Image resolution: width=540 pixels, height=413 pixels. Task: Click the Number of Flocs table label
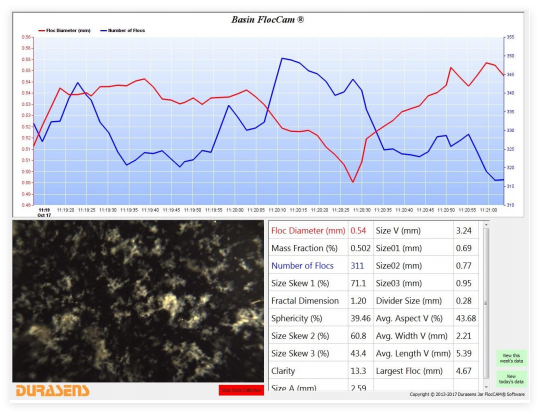point(302,266)
